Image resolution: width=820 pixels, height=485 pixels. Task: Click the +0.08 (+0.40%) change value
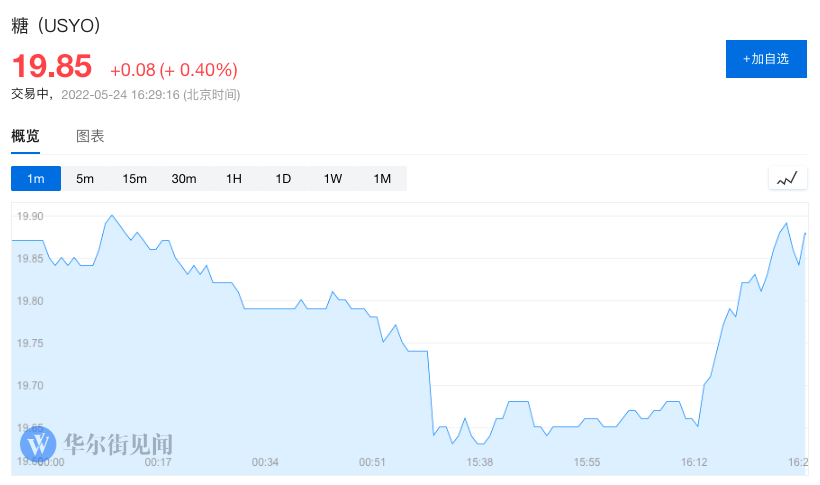[x=174, y=70]
